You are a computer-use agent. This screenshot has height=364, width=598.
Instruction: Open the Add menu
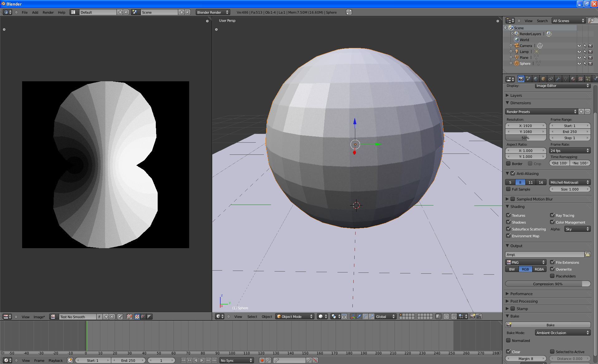tap(35, 12)
